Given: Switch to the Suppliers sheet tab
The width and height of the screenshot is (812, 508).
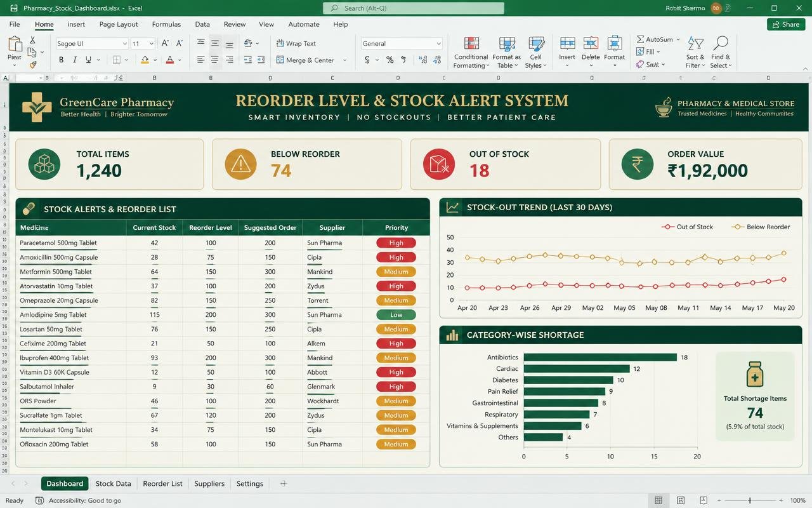Looking at the screenshot, I should (209, 483).
